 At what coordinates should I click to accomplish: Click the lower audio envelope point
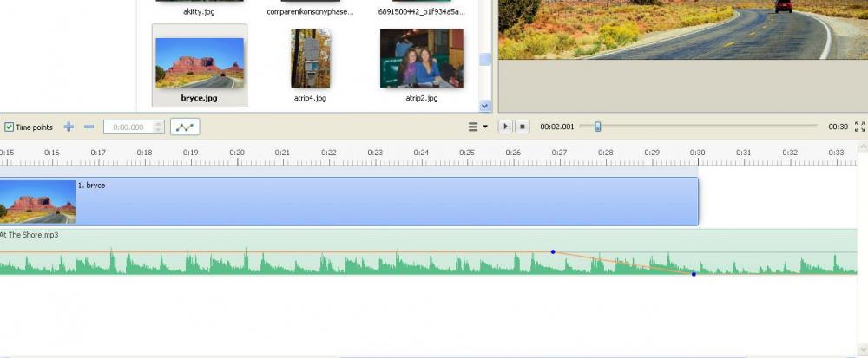click(694, 274)
